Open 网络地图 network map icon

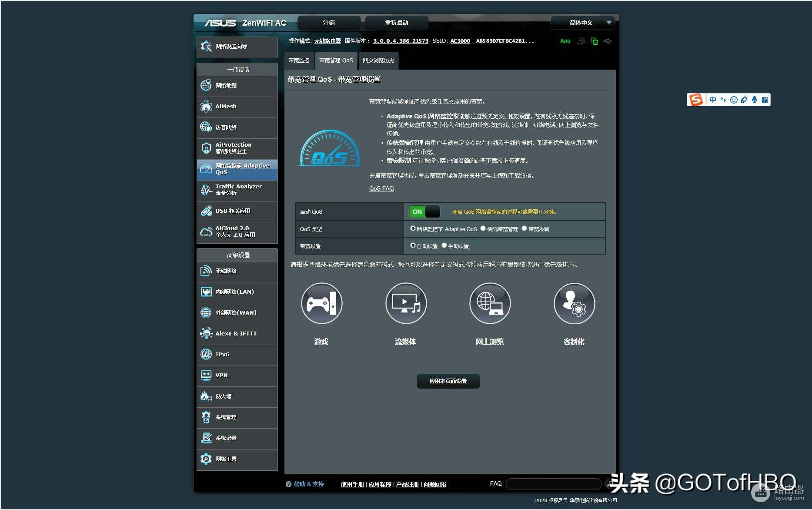point(206,85)
